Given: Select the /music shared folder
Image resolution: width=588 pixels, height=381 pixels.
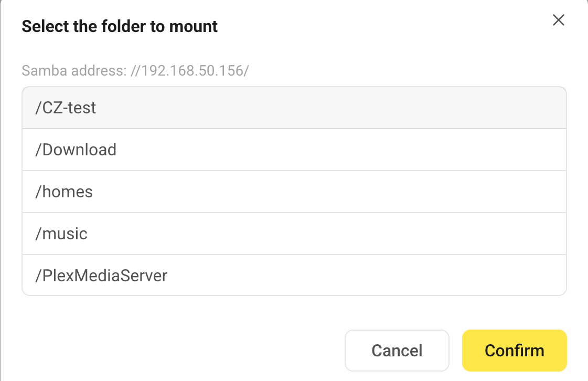Looking at the screenshot, I should click(294, 233).
